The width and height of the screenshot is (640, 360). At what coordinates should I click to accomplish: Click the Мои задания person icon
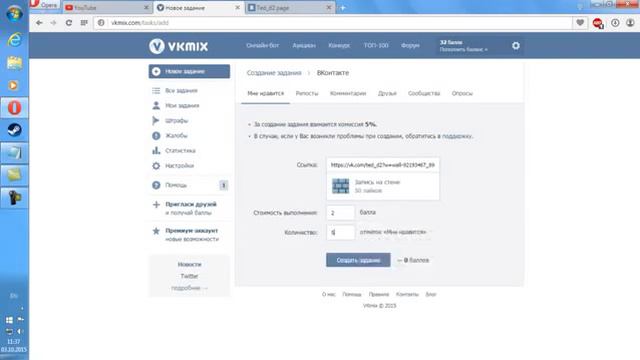click(156, 106)
